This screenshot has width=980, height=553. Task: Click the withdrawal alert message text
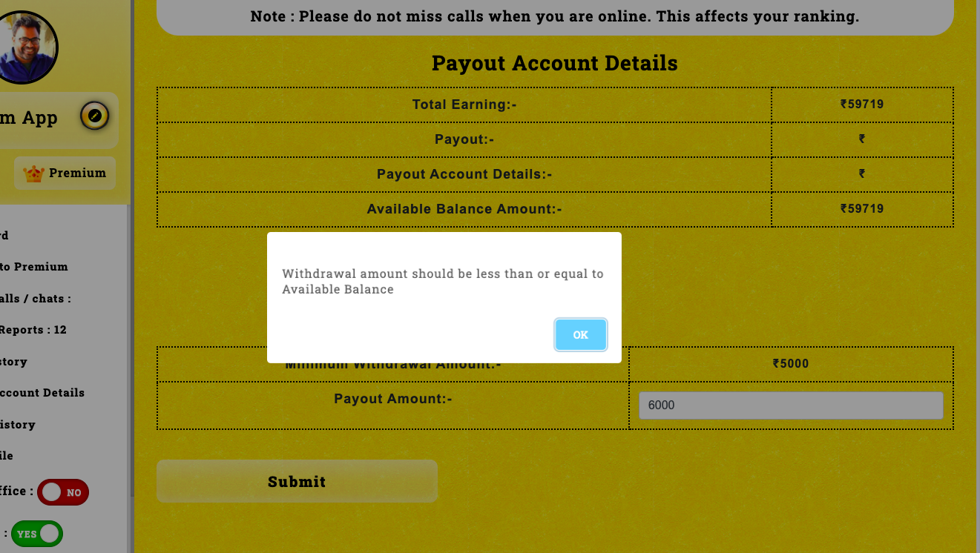coord(443,282)
